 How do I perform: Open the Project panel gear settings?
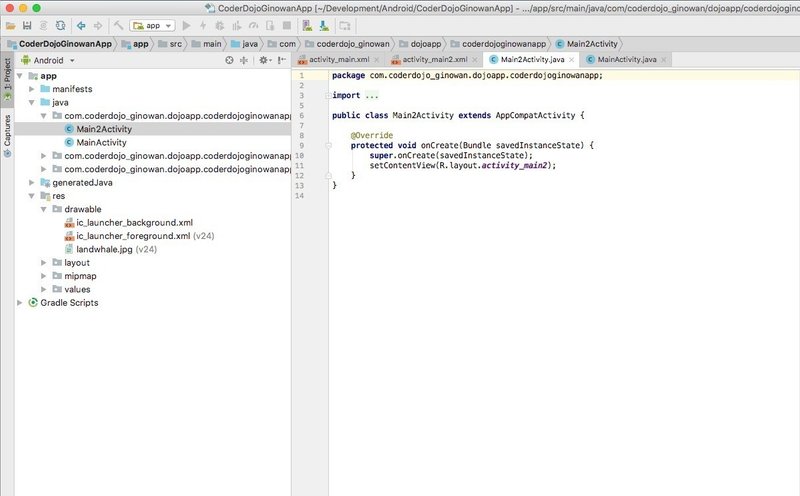264,60
